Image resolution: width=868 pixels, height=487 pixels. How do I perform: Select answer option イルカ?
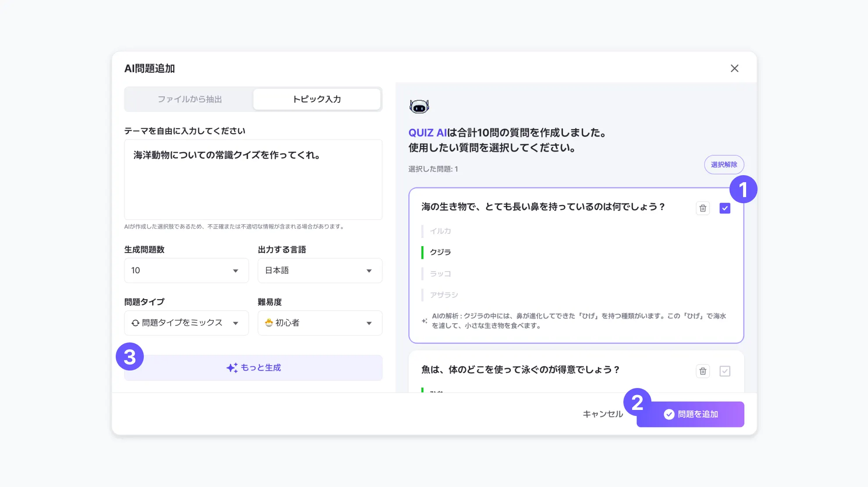tap(440, 231)
